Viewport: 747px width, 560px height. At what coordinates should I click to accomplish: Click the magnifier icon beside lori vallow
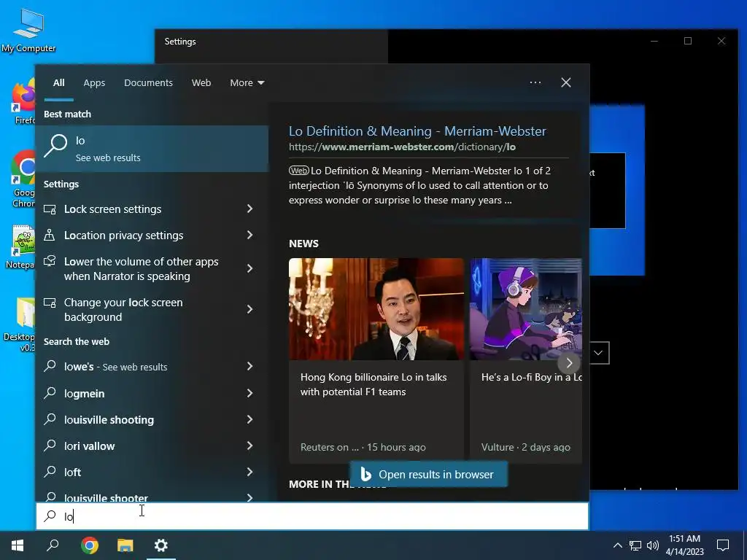click(x=50, y=446)
